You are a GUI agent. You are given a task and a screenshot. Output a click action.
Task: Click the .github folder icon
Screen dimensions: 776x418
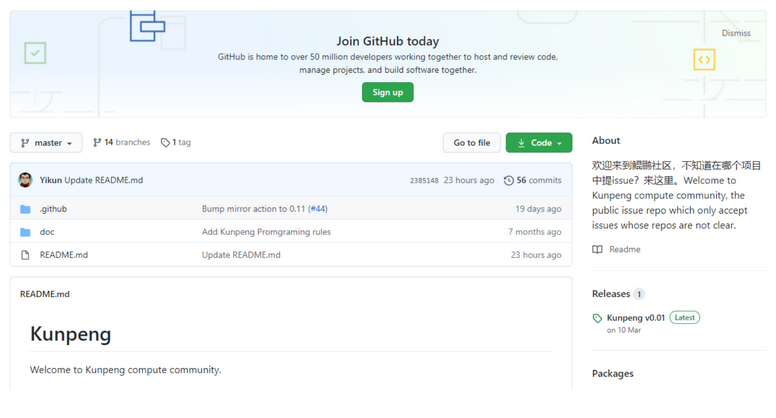pos(25,209)
